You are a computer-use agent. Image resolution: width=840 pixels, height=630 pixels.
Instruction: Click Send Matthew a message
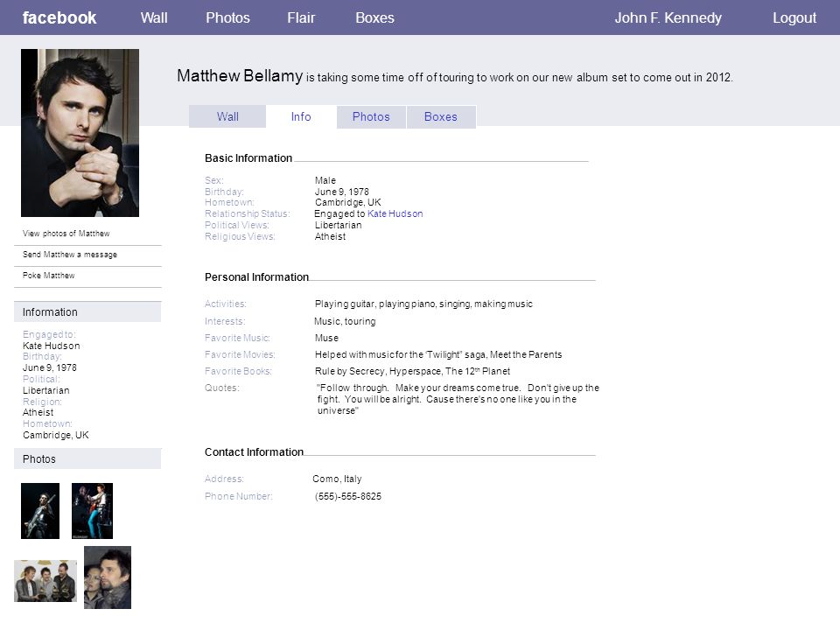[70, 255]
